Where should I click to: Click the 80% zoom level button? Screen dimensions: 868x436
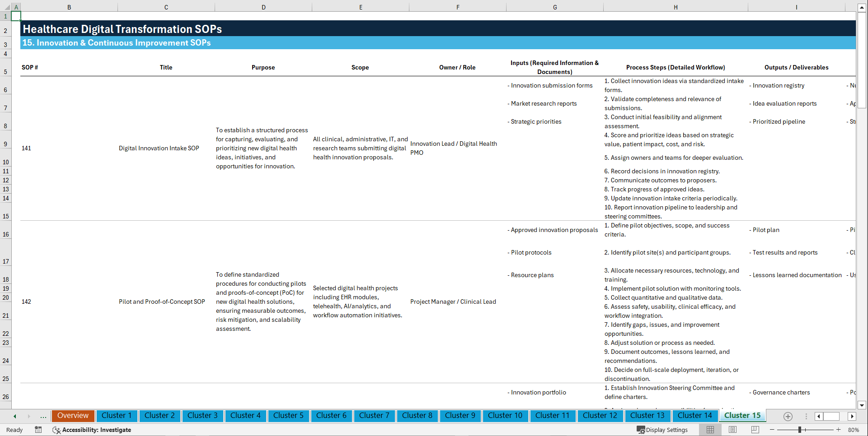[854, 430]
